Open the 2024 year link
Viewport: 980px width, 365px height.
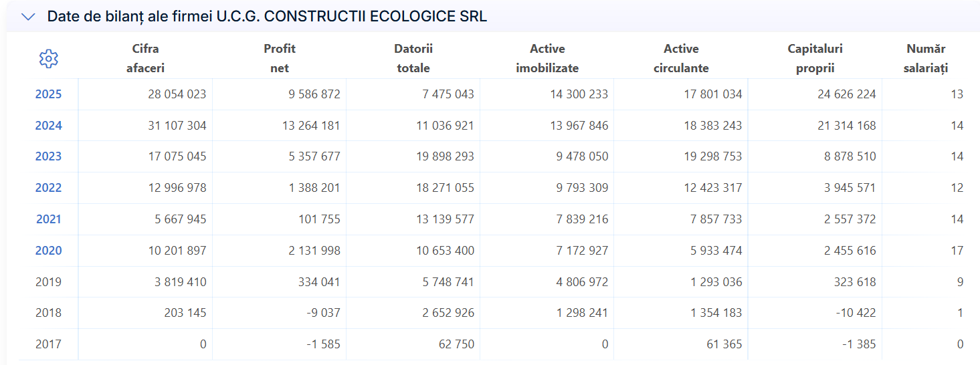48,126
